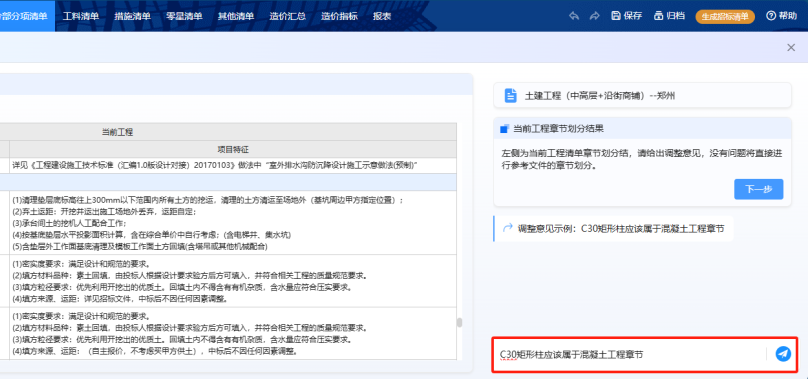This screenshot has width=808, height=379.
Task: Close the panel with X icon
Action: pos(791,47)
